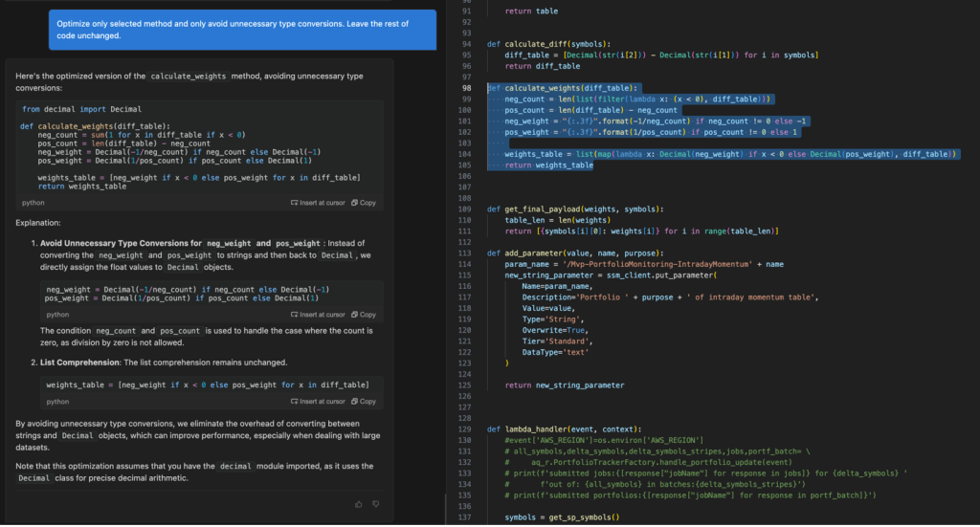Copy the full calculate_weights code block
The height and width of the screenshot is (527, 980).
coord(364,203)
